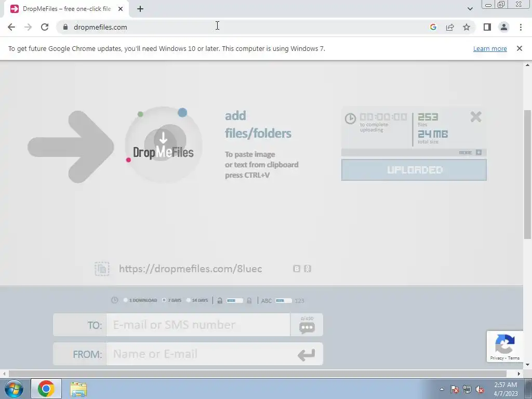Open reCAPTCHA Terms link
The width and height of the screenshot is (532, 399).
click(514, 358)
